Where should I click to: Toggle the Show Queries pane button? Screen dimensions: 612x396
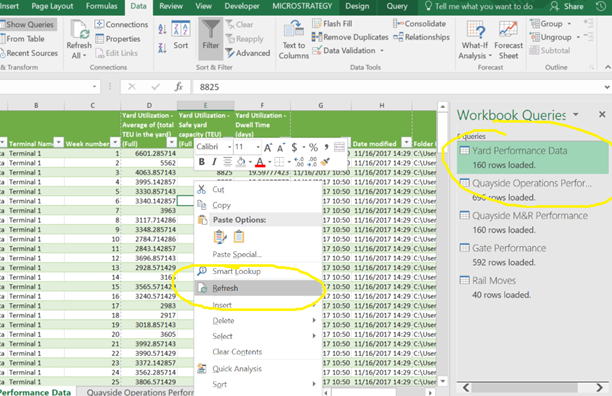click(x=27, y=25)
